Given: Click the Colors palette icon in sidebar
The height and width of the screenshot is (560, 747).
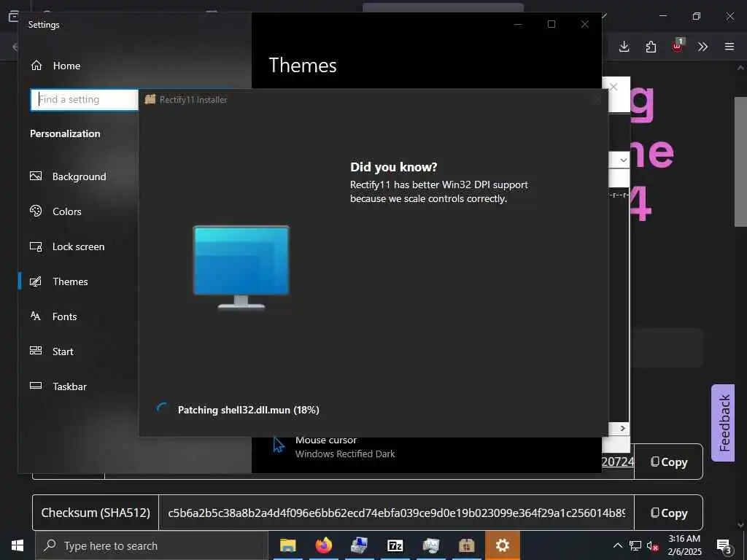Looking at the screenshot, I should coord(36,211).
